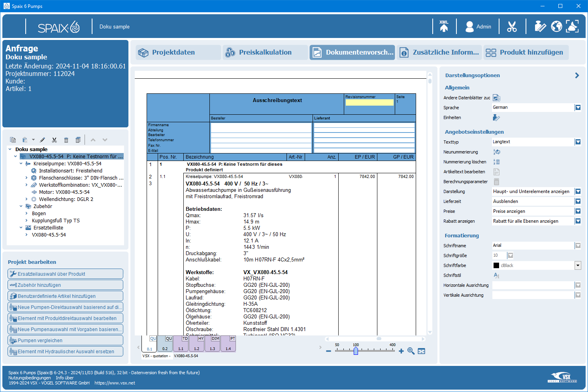Expand the Flanschanschlüsse tree node
Viewport: 588px width, 392px height.
(26, 178)
